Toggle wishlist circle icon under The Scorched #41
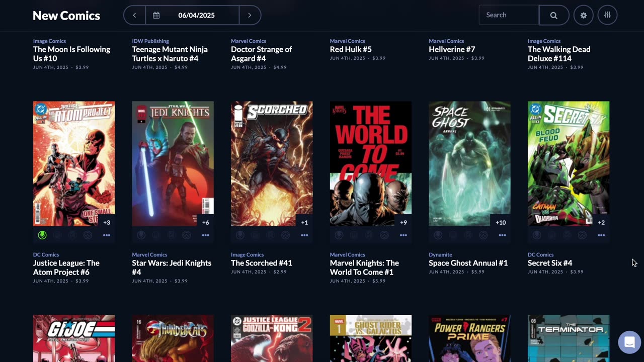The height and width of the screenshot is (362, 644). [285, 235]
